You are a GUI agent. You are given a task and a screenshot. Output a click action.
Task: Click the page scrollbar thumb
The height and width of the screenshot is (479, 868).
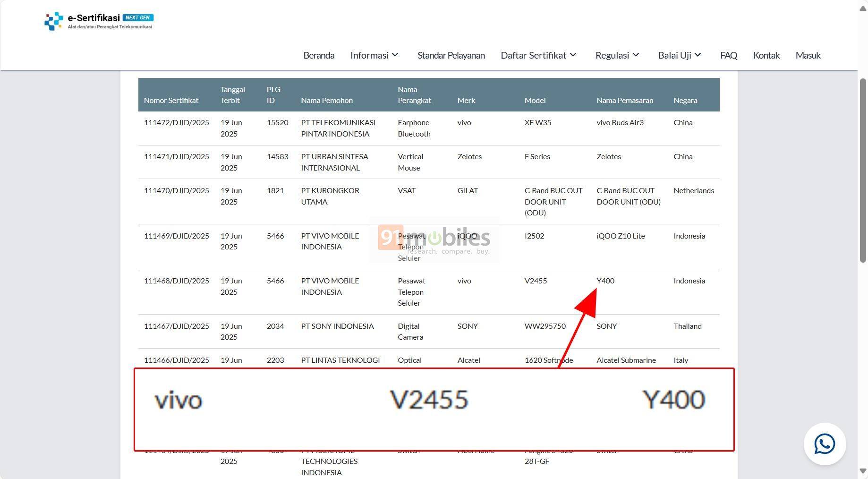tap(863, 170)
